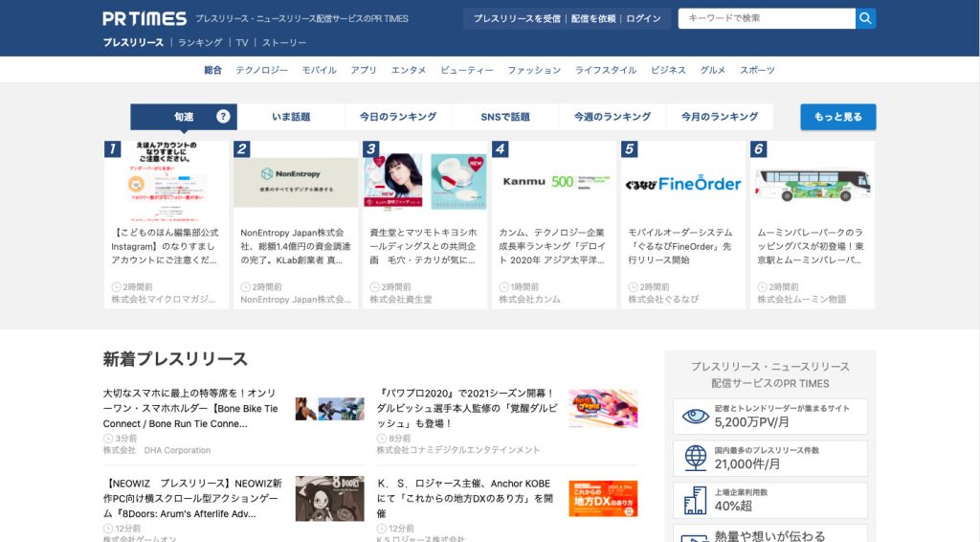
Task: Open the Moomin wrapping bus thumbnail
Action: (812, 182)
